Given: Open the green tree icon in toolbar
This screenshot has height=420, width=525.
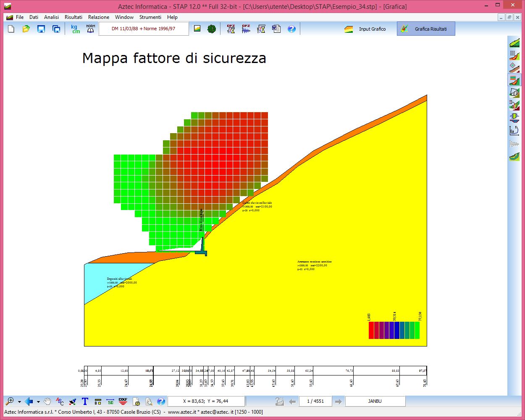Looking at the screenshot, I should [x=212, y=29].
